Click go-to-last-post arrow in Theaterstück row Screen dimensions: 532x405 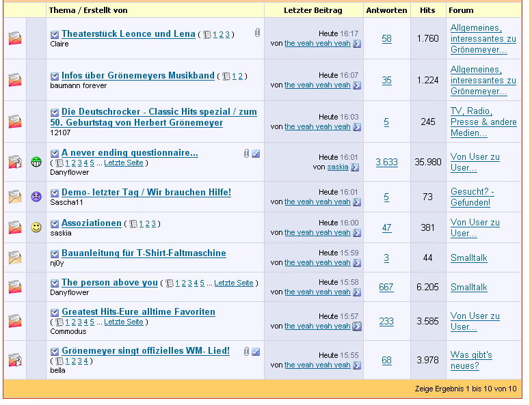point(356,44)
